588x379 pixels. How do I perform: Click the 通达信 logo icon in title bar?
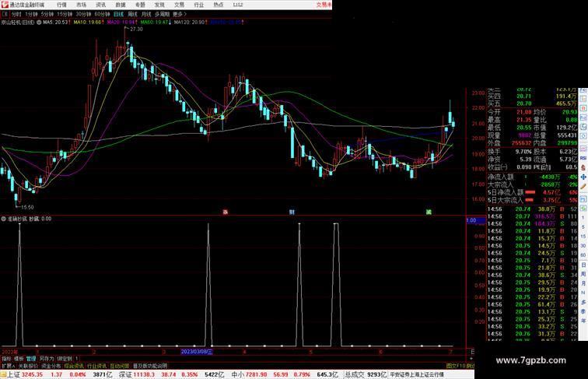(5, 5)
